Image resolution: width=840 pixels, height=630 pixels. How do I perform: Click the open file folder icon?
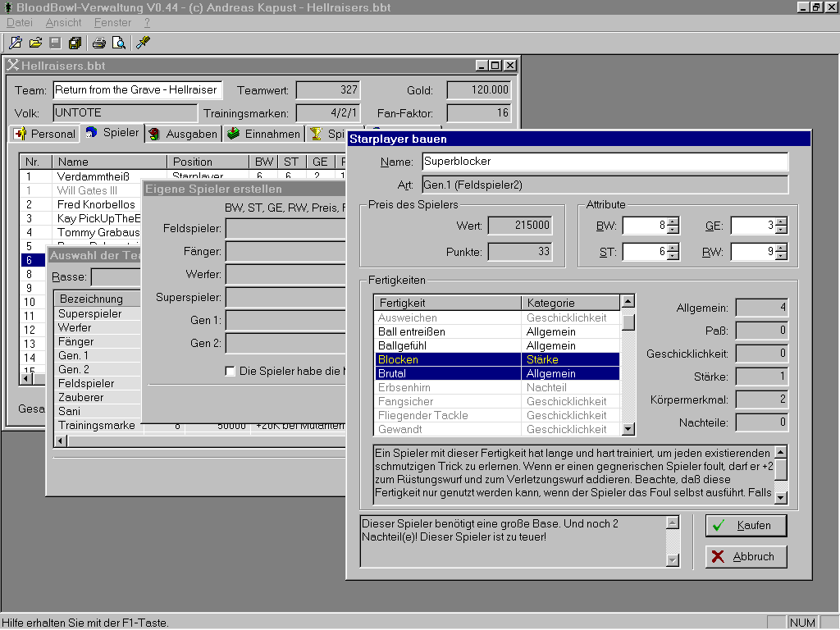click(x=35, y=43)
